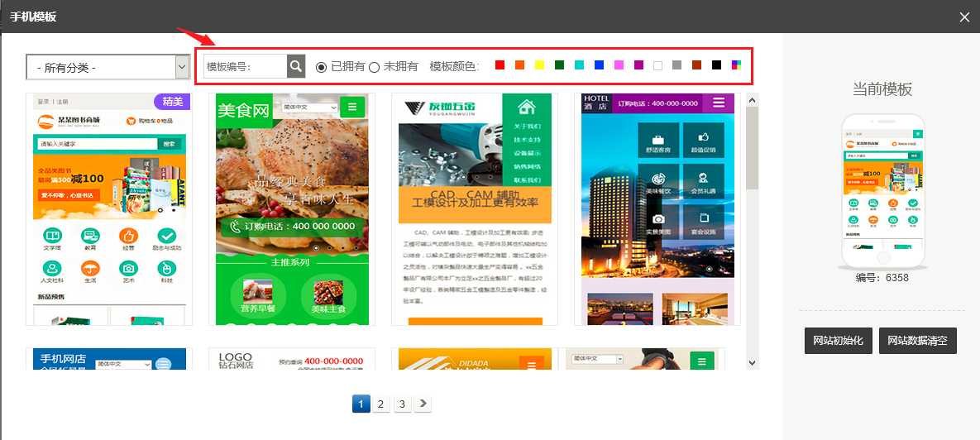Click the 模板编号 input field
Viewport: 980px width, 440px height.
pos(245,66)
